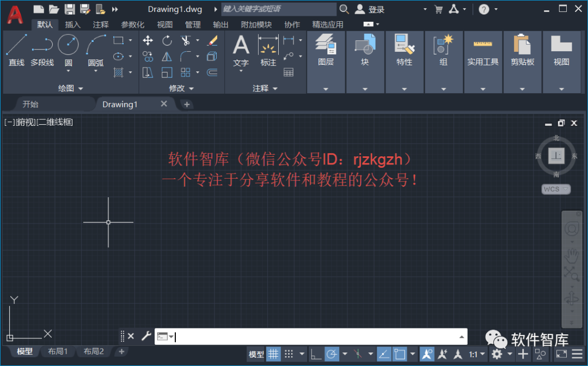Select the Mirror tool icon

(x=167, y=56)
